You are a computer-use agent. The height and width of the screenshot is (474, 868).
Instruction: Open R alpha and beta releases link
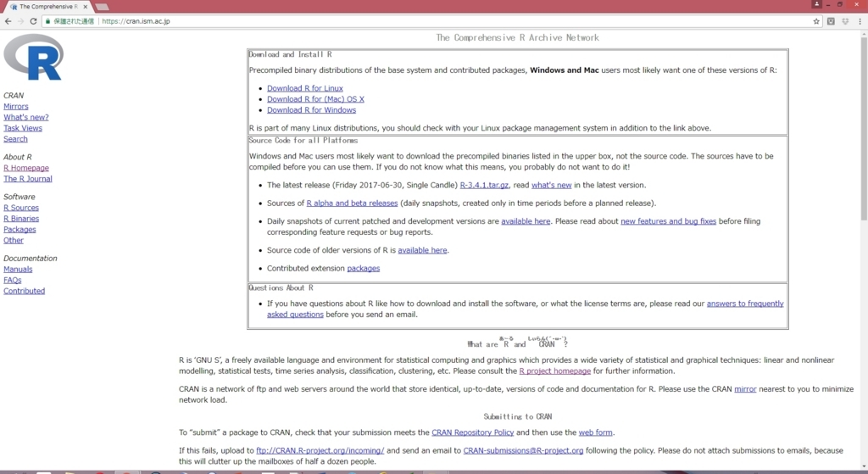coord(352,204)
